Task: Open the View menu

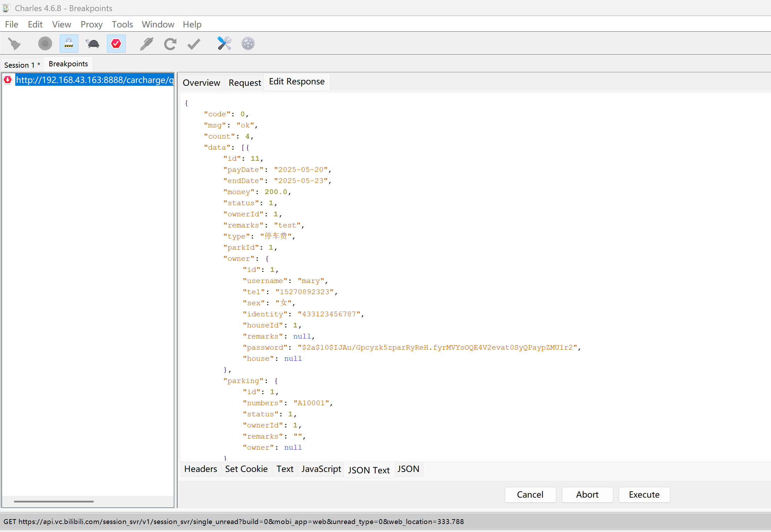Action: click(61, 24)
